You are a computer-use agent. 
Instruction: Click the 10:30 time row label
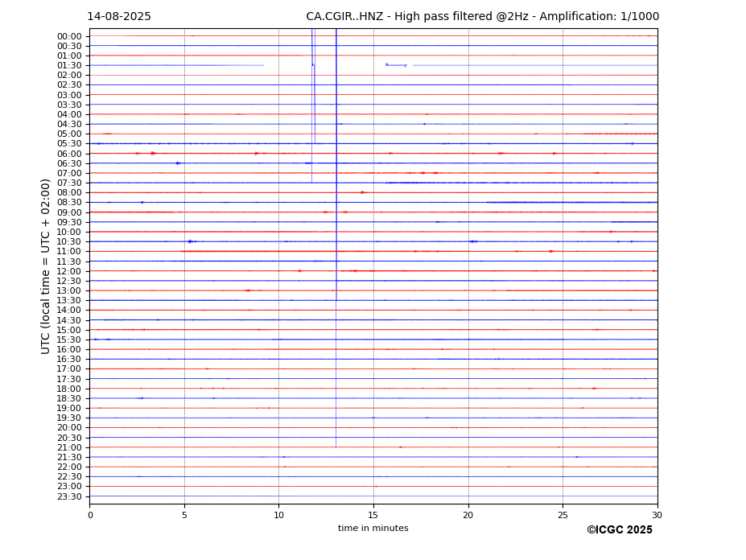69,241
